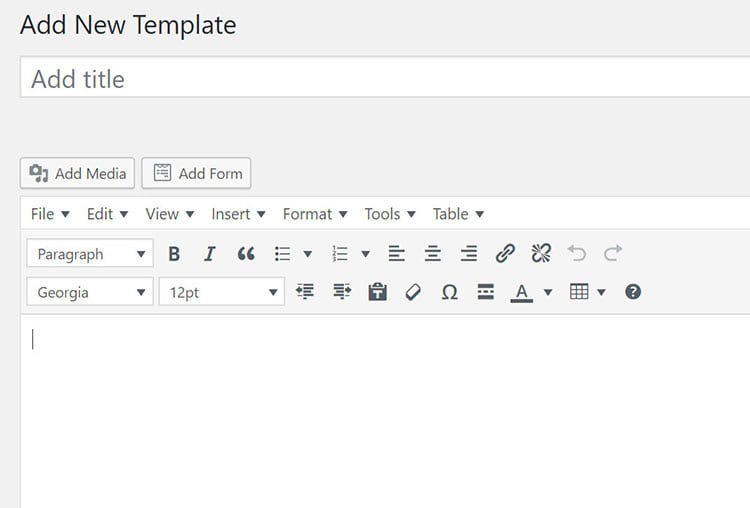
Task: Open the 12pt font size dropdown
Action: point(221,291)
